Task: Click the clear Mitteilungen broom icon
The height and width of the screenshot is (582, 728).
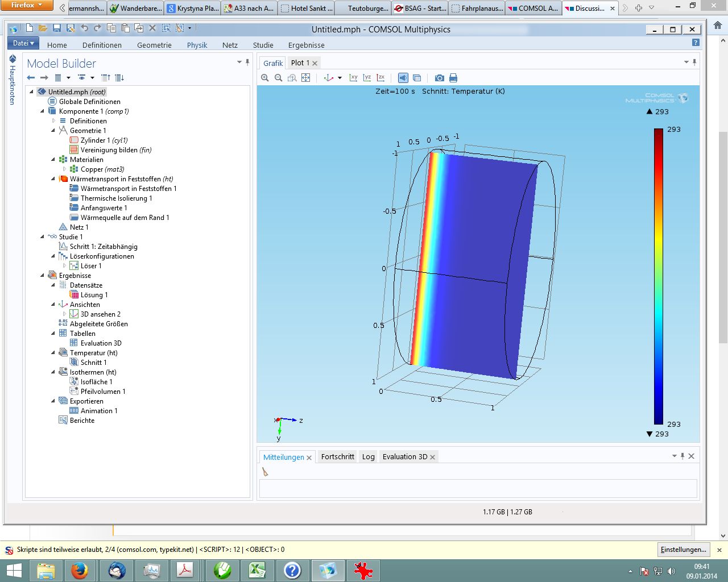Action: (x=265, y=472)
